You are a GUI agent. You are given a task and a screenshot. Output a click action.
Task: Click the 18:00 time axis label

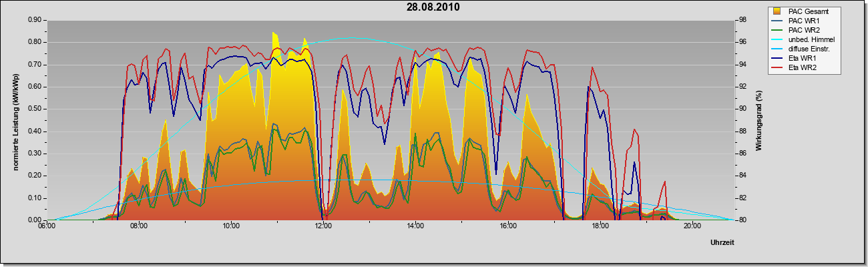600,226
